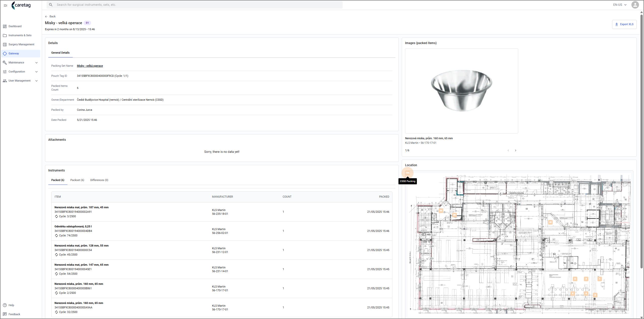
Task: Collapse the sidebar hamburger menu icon
Action: 5,5
